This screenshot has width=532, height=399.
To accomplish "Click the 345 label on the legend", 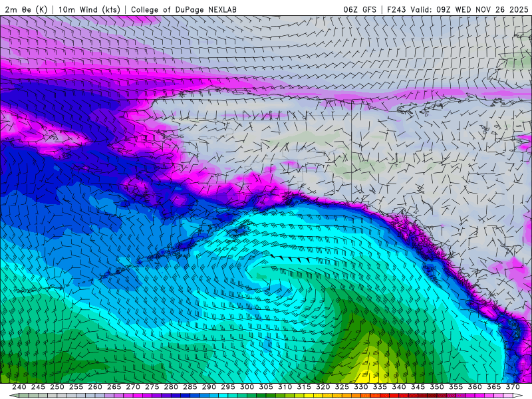I will click(x=418, y=387).
